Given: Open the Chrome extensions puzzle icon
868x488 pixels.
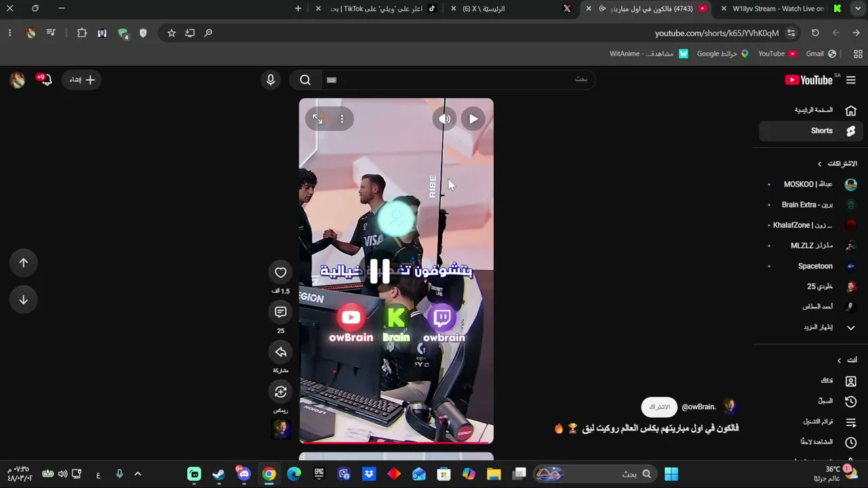Looking at the screenshot, I should [82, 33].
